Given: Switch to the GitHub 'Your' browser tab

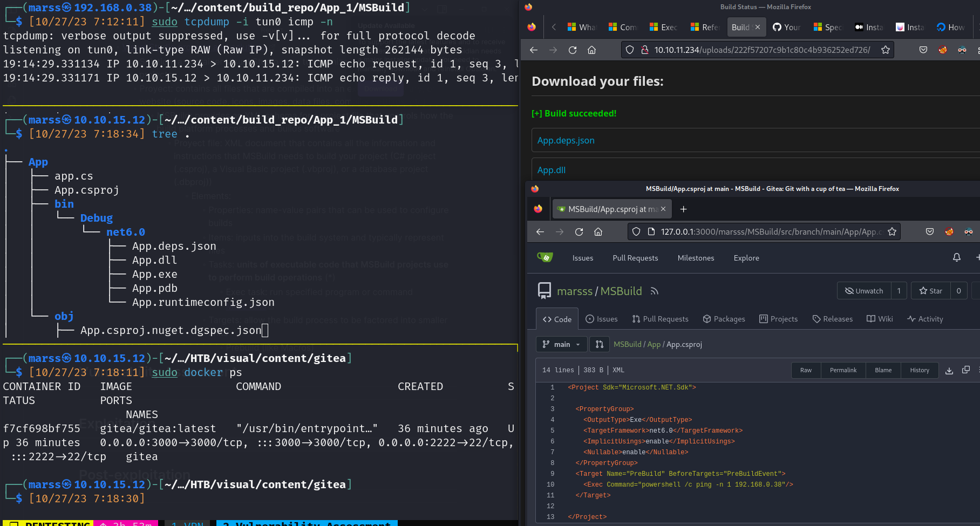Looking at the screenshot, I should pyautogui.click(x=787, y=27).
